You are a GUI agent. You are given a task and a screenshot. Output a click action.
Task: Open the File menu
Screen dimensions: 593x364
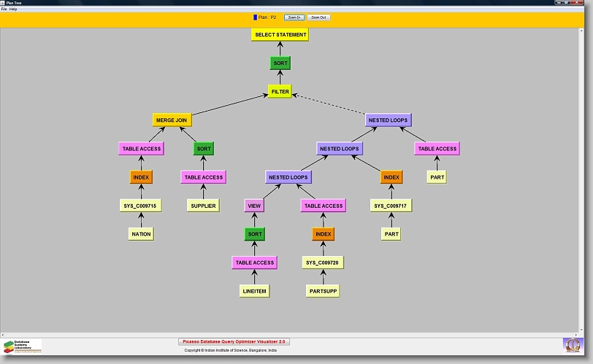point(4,9)
